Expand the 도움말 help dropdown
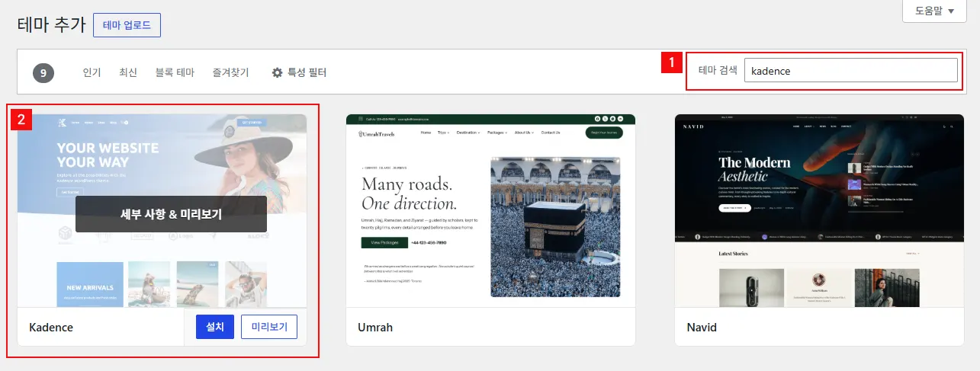This screenshot has width=980, height=371. click(x=934, y=11)
